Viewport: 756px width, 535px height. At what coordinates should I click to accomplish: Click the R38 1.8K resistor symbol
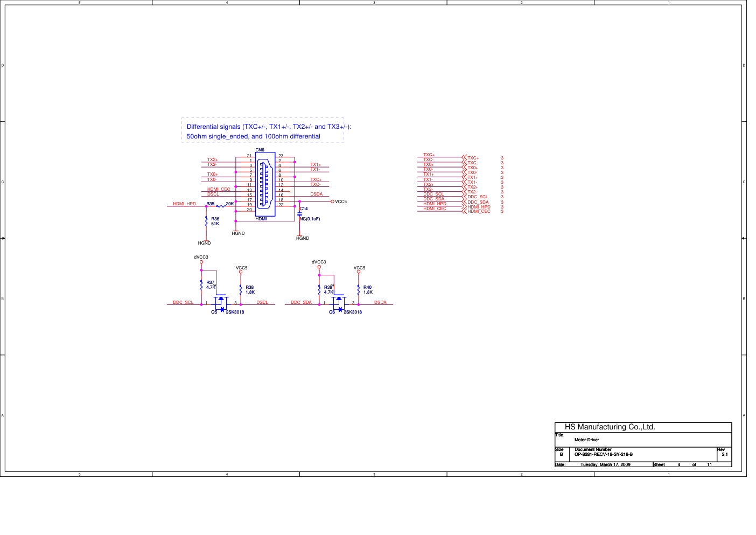(x=241, y=290)
